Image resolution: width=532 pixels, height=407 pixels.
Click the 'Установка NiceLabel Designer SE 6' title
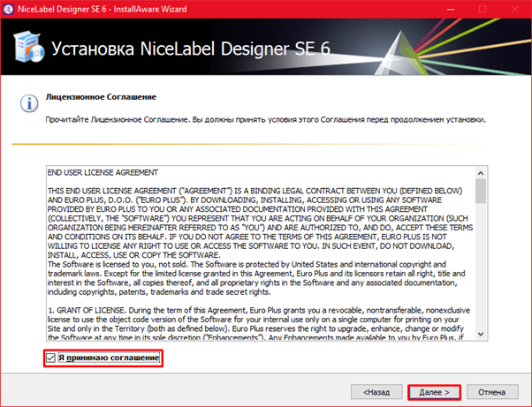(x=191, y=49)
